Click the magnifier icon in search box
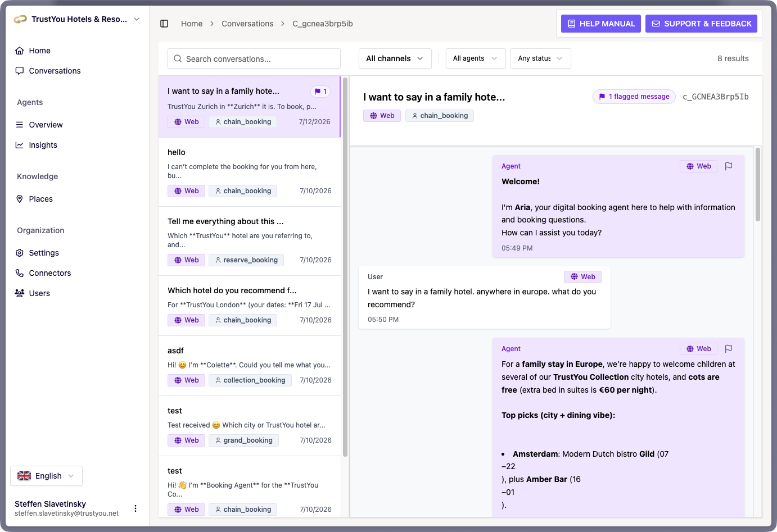 pos(178,58)
